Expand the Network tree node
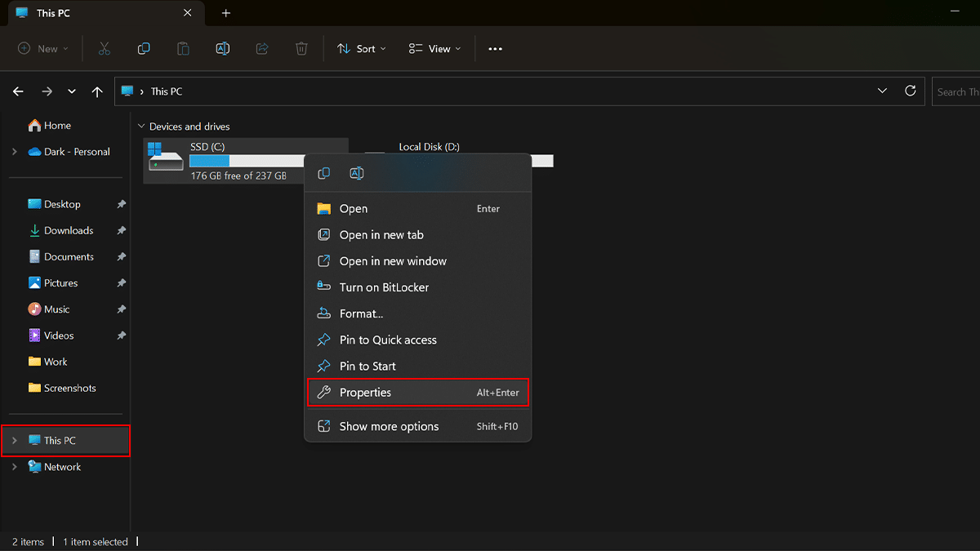The width and height of the screenshot is (980, 551). (x=15, y=467)
